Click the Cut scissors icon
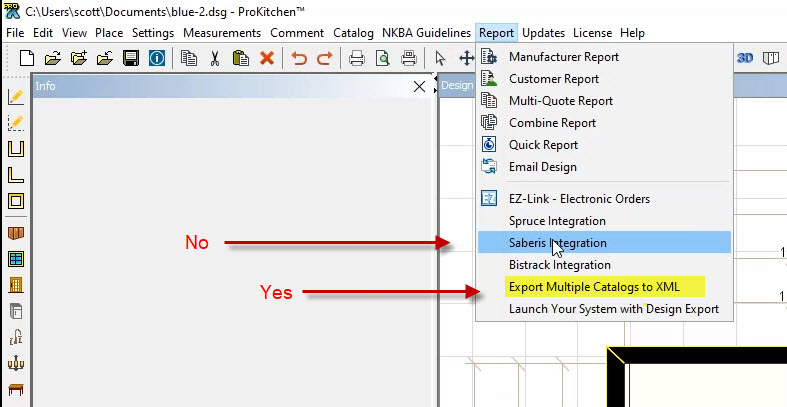This screenshot has width=787, height=407. pos(214,58)
